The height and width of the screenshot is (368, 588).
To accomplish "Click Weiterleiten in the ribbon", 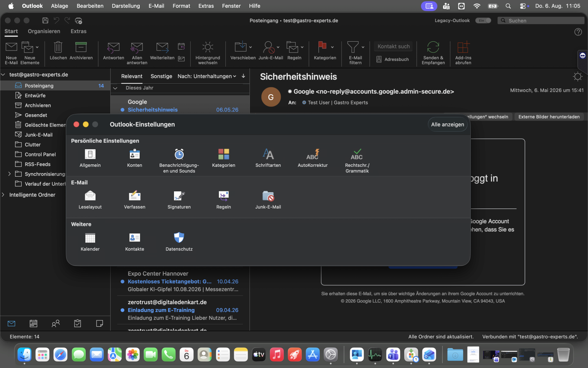I will [162, 50].
